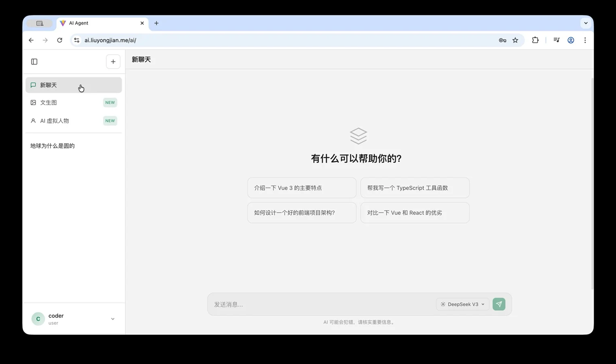Click the 新聊天 header title

(x=141, y=59)
